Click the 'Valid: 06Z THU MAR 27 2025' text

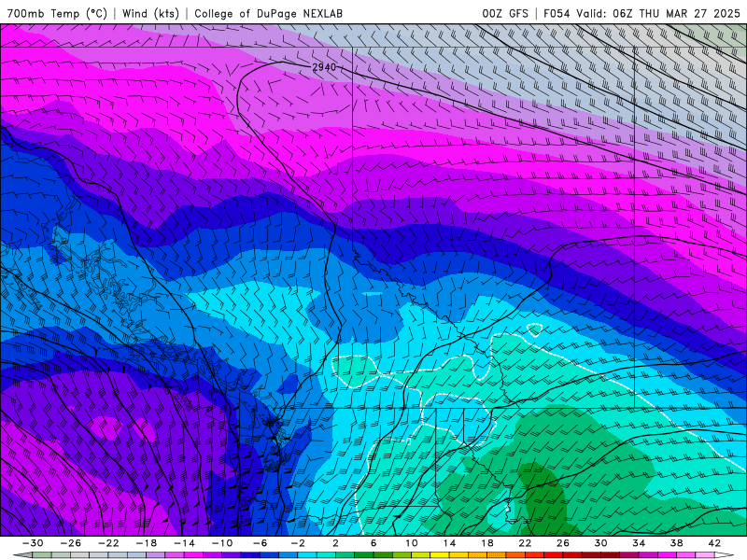[x=658, y=13]
